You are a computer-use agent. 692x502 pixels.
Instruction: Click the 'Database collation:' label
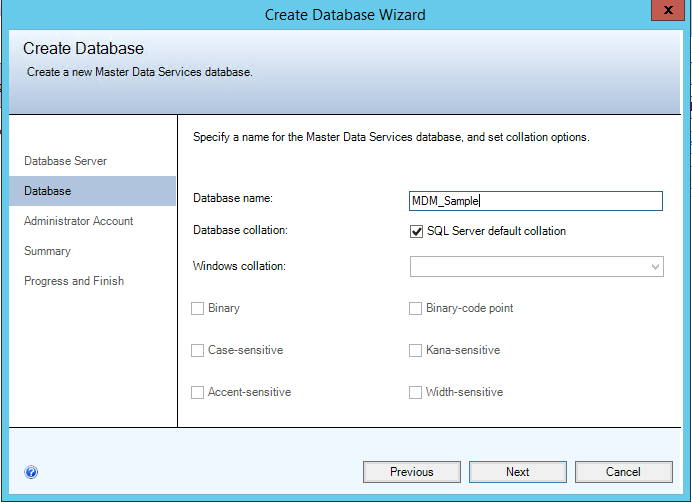coord(241,230)
